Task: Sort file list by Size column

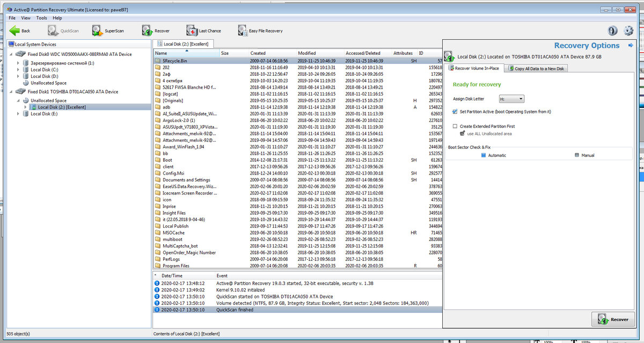Action: click(x=233, y=53)
